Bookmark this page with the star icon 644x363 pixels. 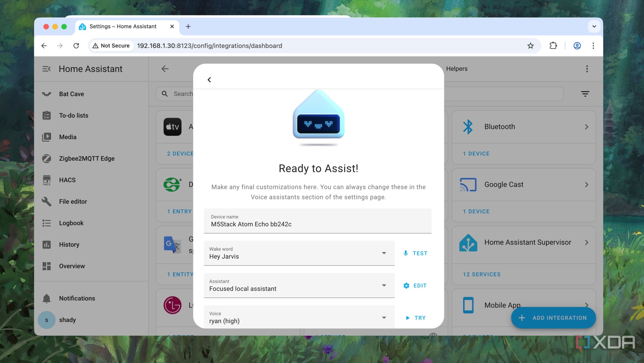(530, 46)
